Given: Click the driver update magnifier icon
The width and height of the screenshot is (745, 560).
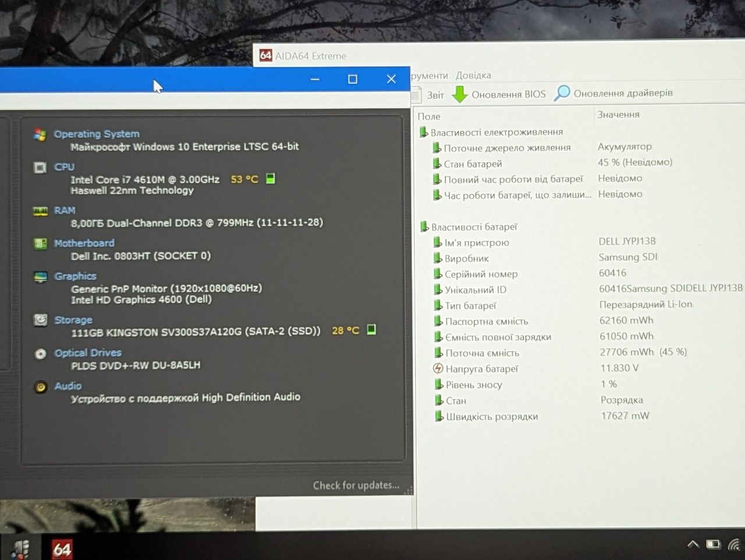Looking at the screenshot, I should click(x=562, y=93).
